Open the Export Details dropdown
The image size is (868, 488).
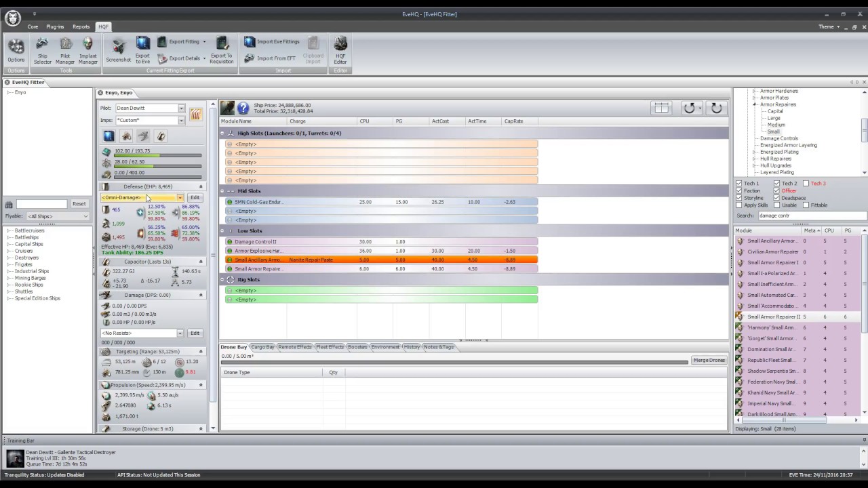(x=204, y=58)
